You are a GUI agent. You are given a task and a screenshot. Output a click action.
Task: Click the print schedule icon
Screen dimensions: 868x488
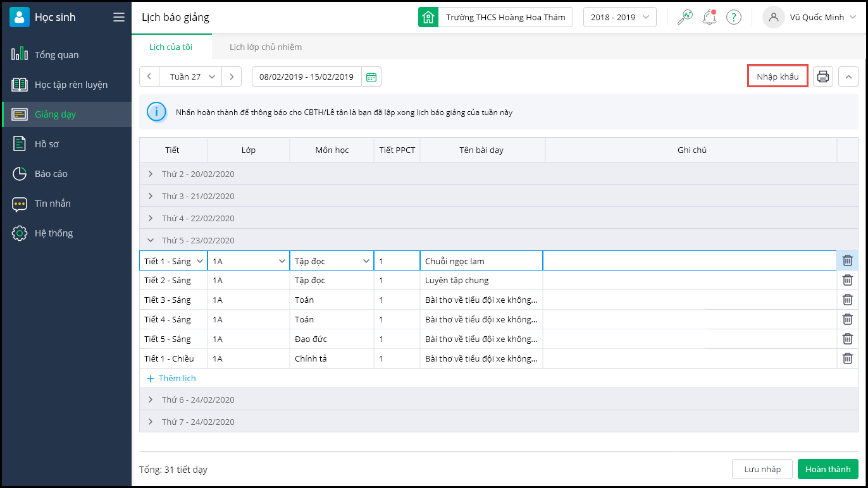tap(822, 76)
